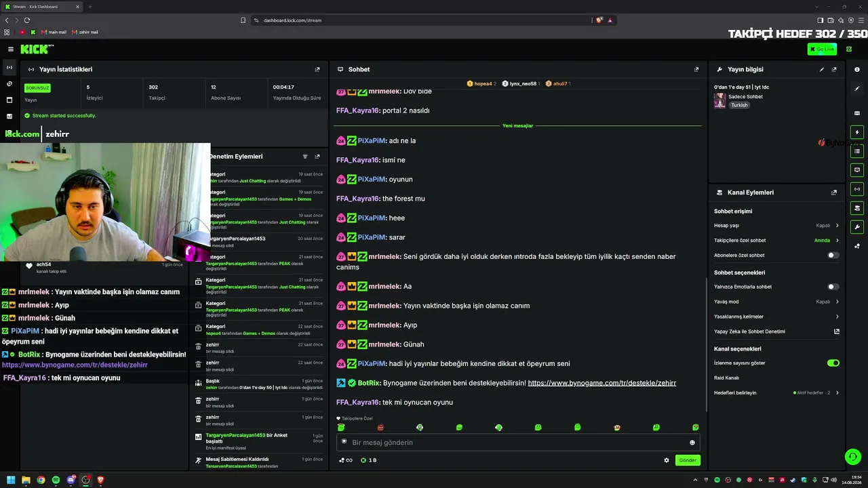Click FFA_Kayra16 username on last message
This screenshot has width=868, height=488.
click(x=357, y=403)
